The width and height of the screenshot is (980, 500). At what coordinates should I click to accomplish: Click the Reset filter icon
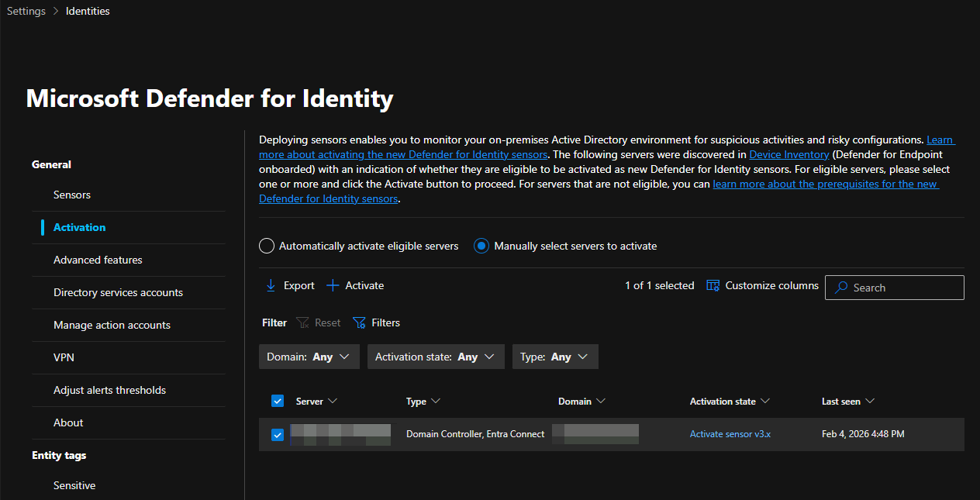coord(303,322)
